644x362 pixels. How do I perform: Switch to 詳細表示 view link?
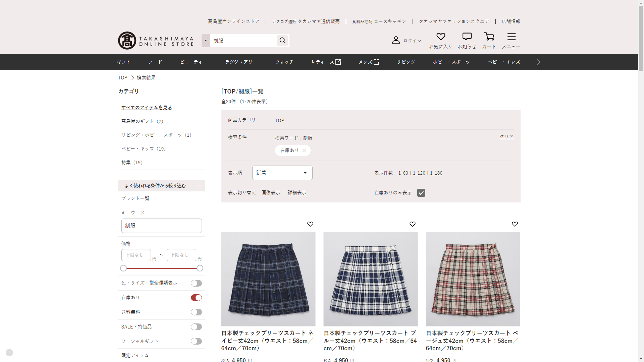pos(297,193)
